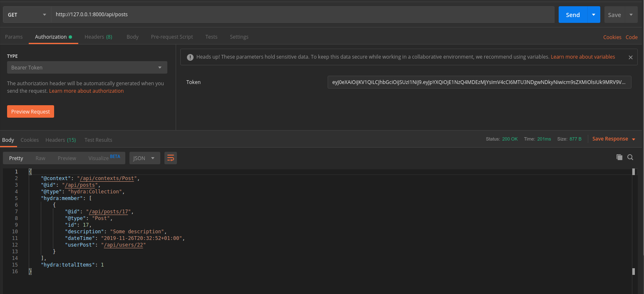Switch response view to Pretty
This screenshot has height=294, width=644.
coord(16,158)
